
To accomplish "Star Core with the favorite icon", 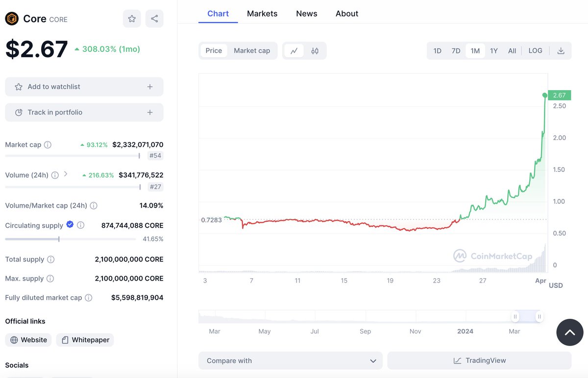I will (x=132, y=19).
